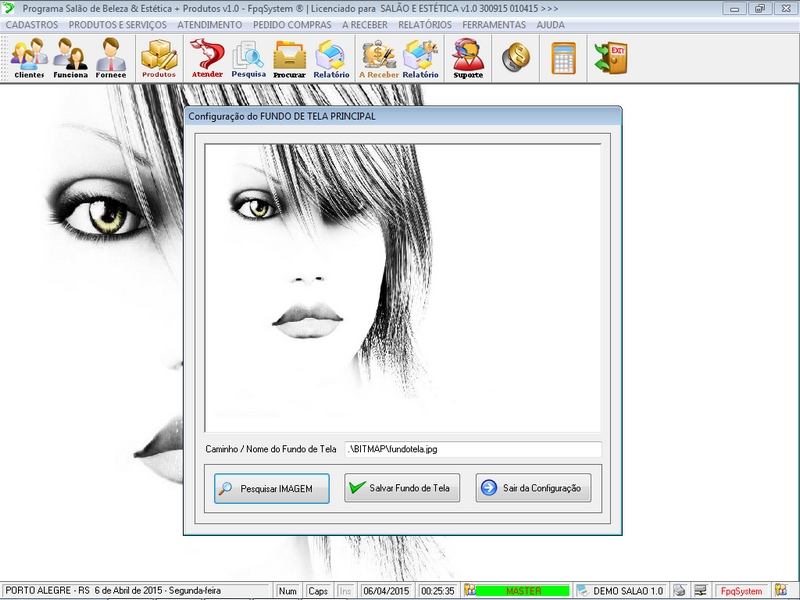Minimize the main application window
800x600 pixels.
pyautogui.click(x=734, y=9)
